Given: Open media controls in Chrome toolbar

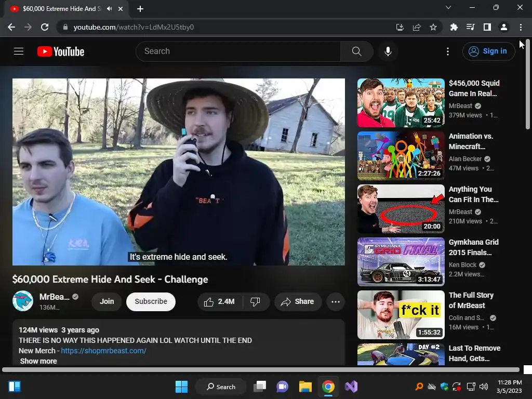Looking at the screenshot, I should point(470,27).
